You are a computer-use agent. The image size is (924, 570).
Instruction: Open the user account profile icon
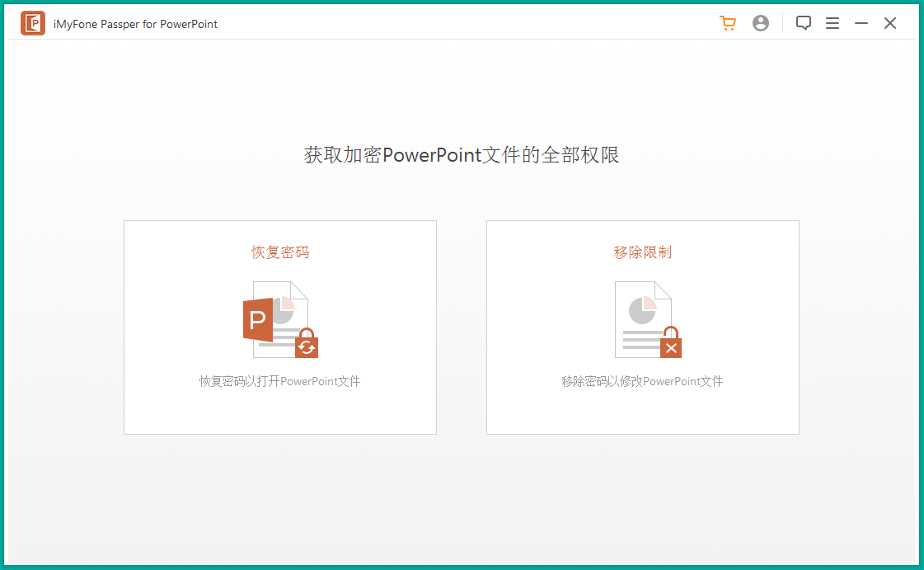pyautogui.click(x=761, y=23)
